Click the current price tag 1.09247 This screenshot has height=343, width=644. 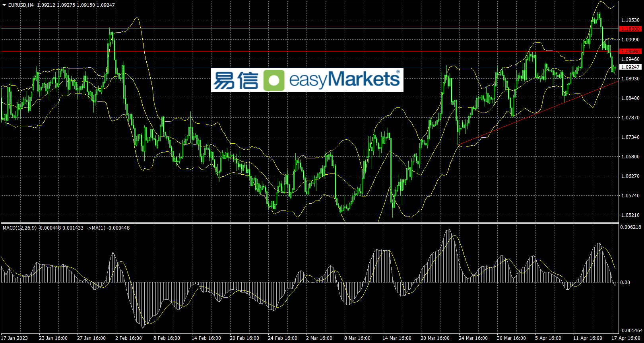(630, 67)
